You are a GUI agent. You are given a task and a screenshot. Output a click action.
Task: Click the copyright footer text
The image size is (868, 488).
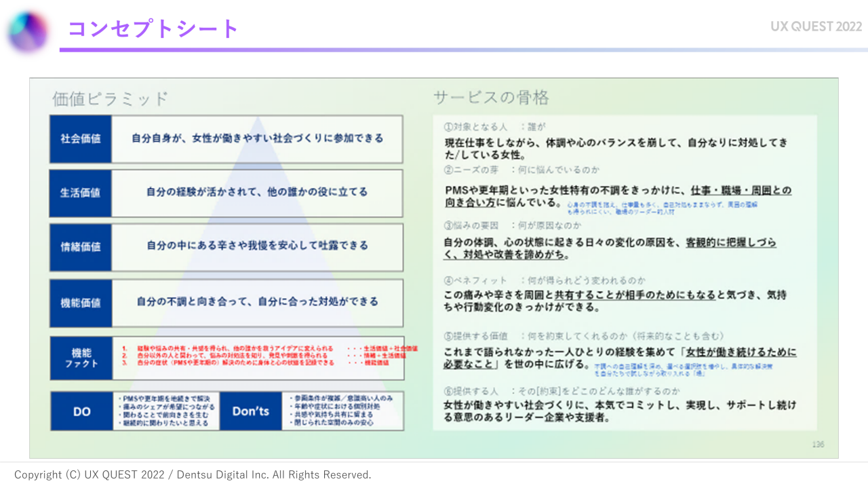click(193, 475)
